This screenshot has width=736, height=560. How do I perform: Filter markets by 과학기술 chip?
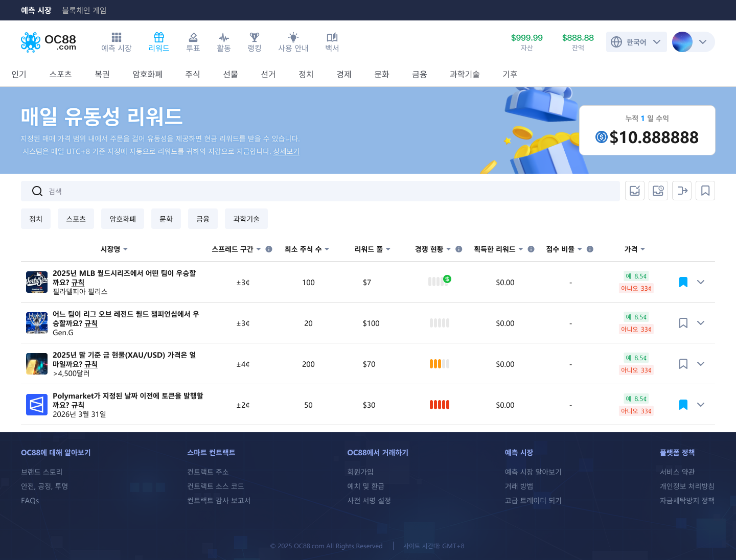pyautogui.click(x=246, y=219)
